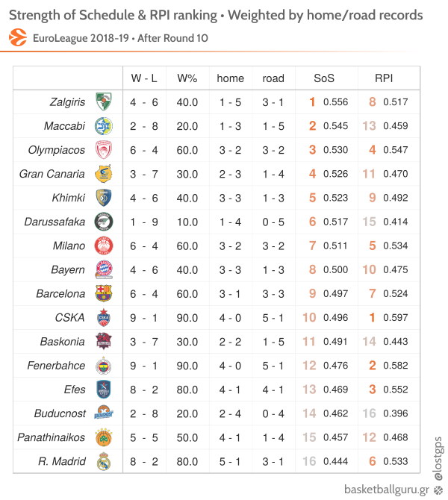Image resolution: width=448 pixels, height=500 pixels.
Task: Select the Milano red logo
Action: click(104, 246)
